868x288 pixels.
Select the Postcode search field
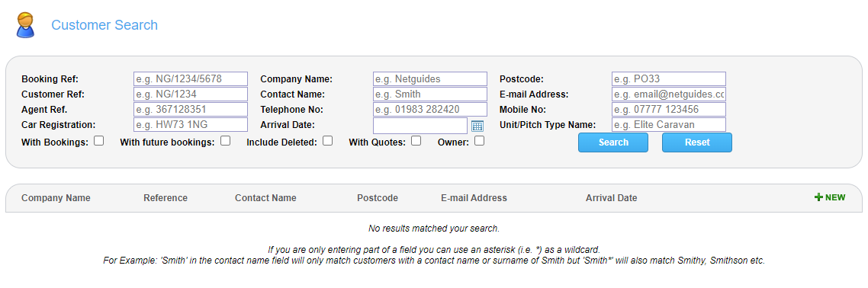(x=669, y=79)
